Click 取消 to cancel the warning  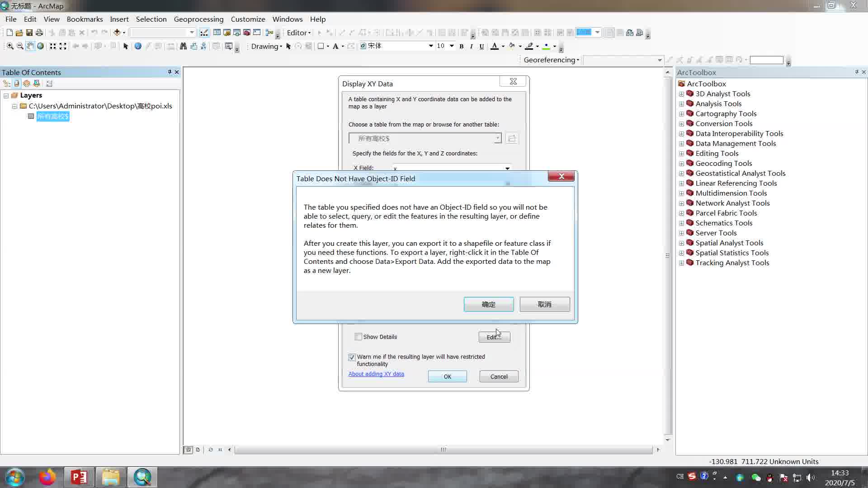click(x=545, y=305)
